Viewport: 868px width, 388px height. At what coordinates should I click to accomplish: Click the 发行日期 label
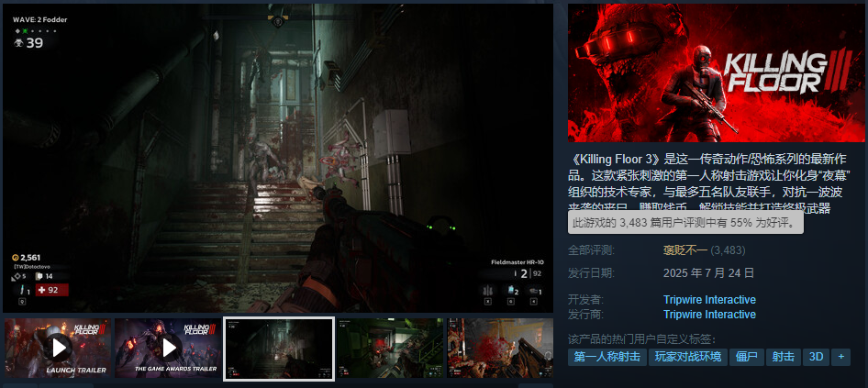(591, 272)
